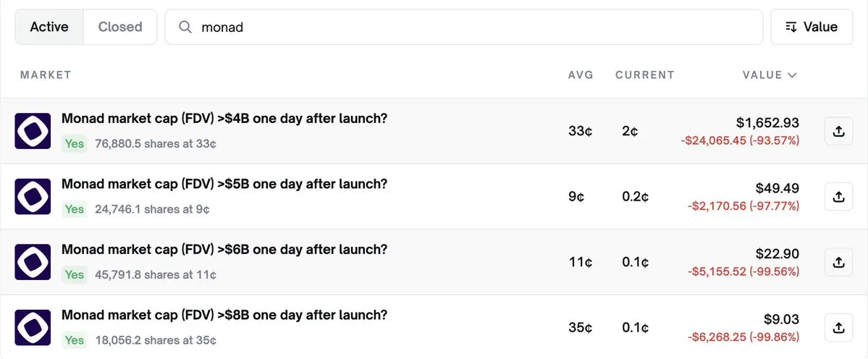This screenshot has width=868, height=359.
Task: Switch to the Closed tab
Action: 120,28
